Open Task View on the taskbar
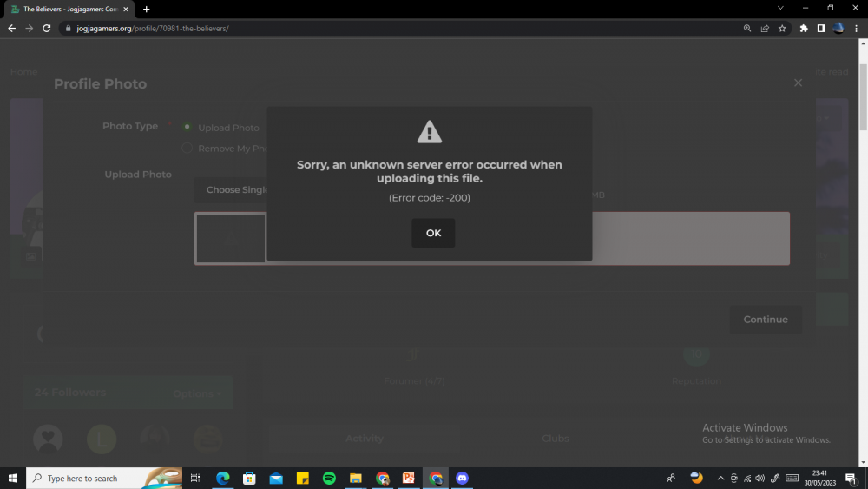Screen dimensions: 868x489 coord(194,478)
